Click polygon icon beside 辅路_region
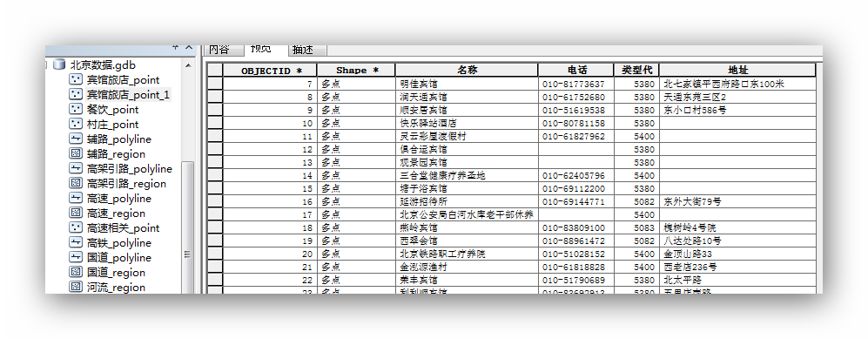868x339 pixels. pos(75,154)
